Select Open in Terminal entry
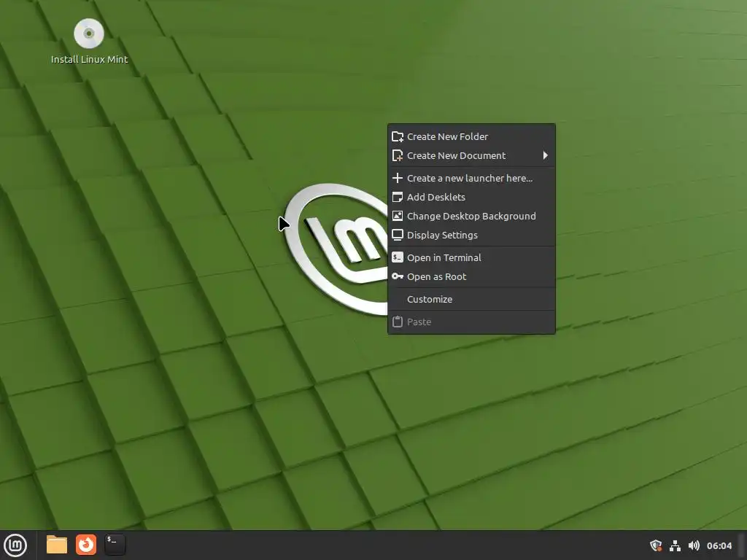 click(x=472, y=257)
